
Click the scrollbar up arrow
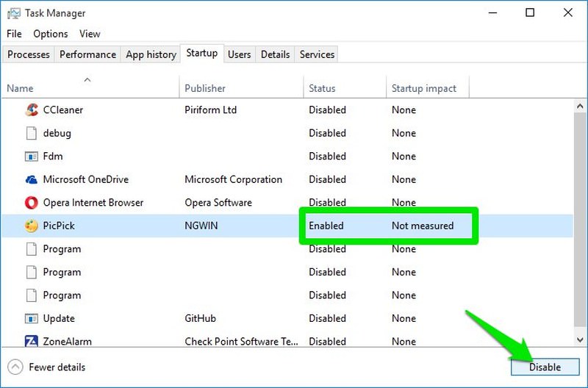(580, 106)
